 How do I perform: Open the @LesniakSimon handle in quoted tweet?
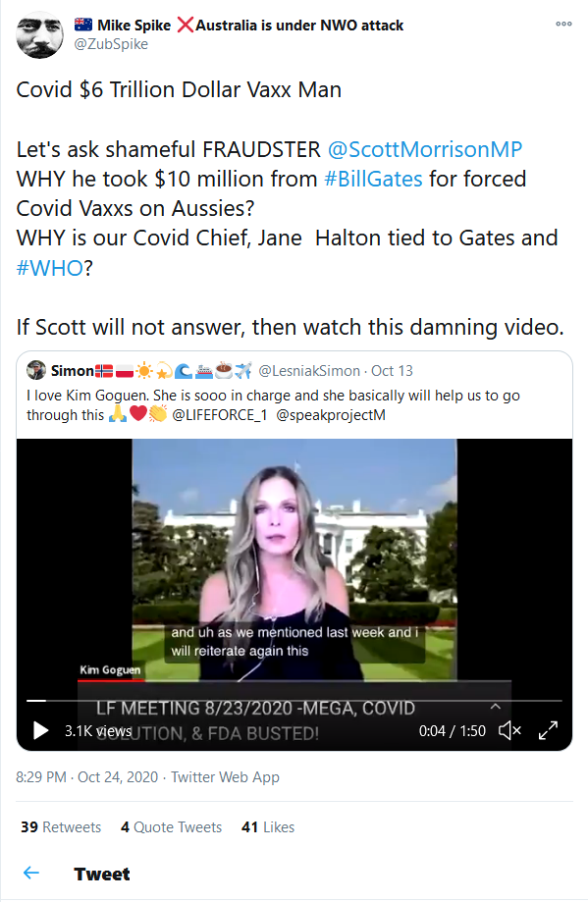[x=309, y=371]
